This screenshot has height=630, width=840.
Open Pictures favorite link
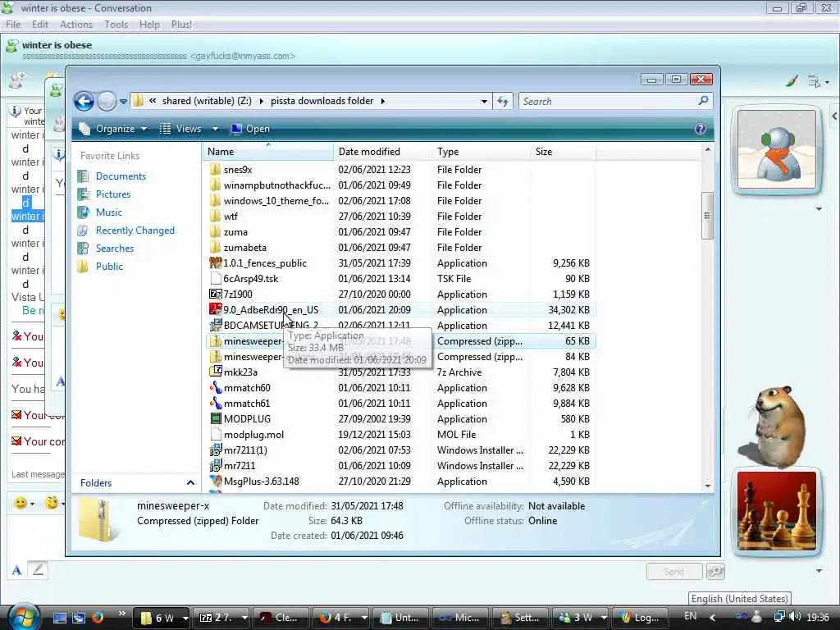113,194
